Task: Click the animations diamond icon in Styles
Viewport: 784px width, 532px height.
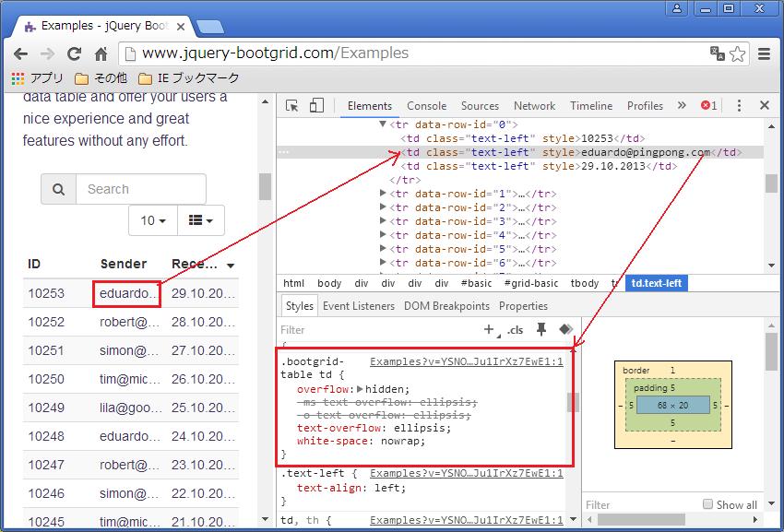Action: [x=566, y=329]
